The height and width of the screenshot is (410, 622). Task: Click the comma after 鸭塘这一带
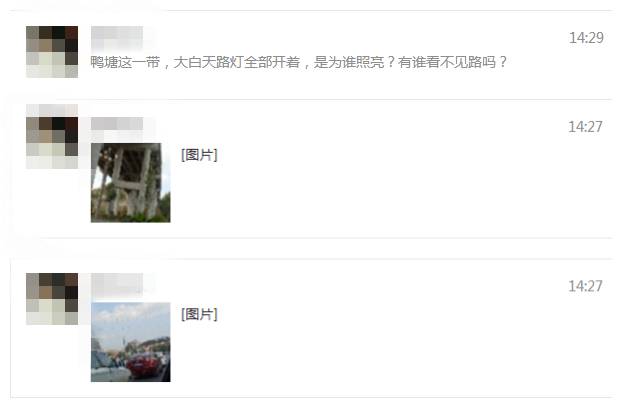167,66
